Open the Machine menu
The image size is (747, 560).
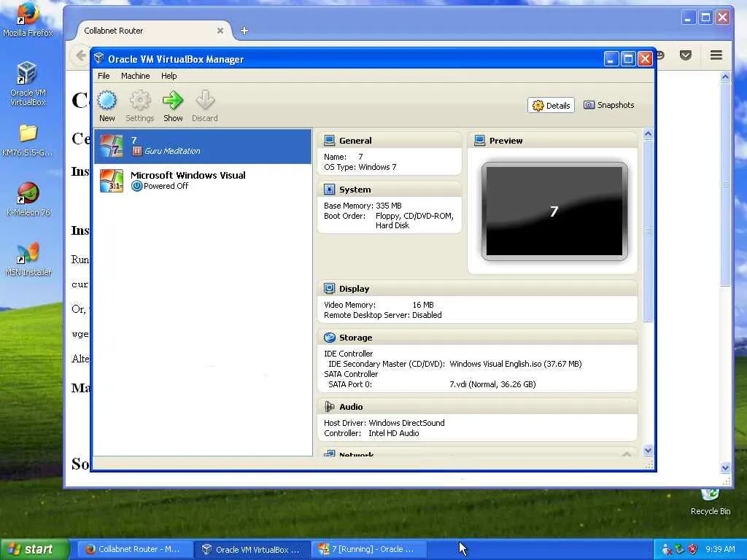(135, 76)
